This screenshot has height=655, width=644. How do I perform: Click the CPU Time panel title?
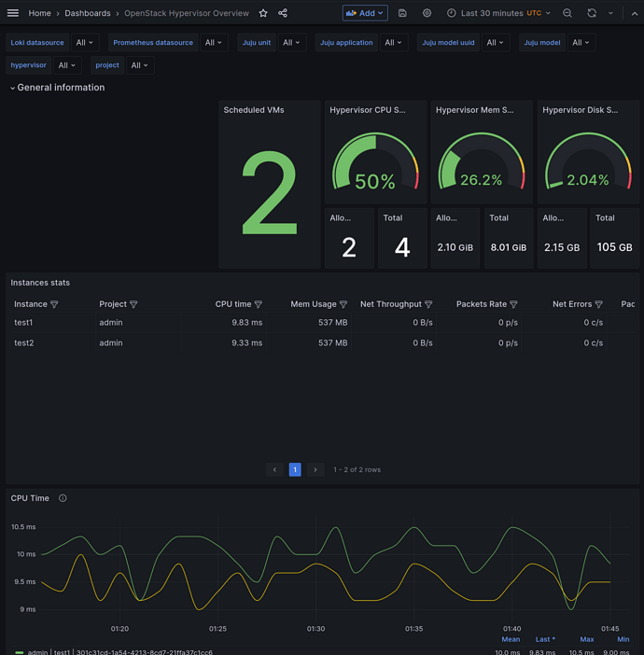click(30, 498)
